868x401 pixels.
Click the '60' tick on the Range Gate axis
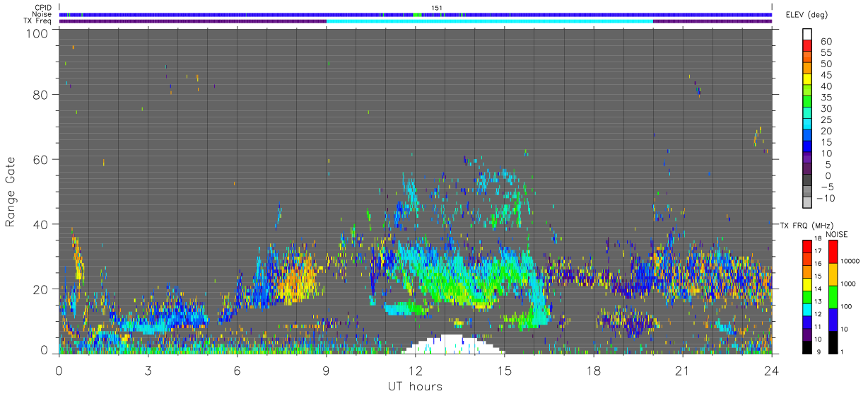[x=42, y=159]
